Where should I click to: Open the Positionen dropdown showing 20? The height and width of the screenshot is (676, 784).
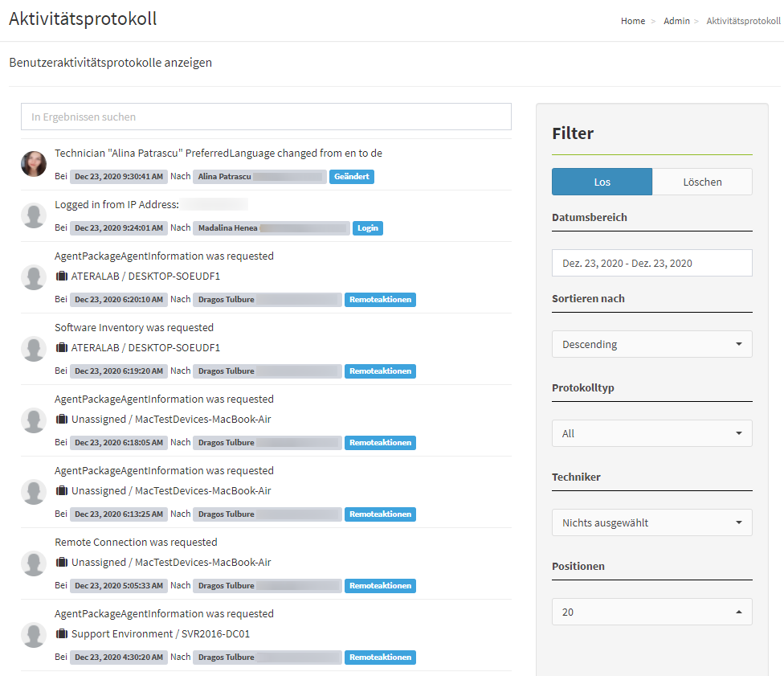(x=652, y=612)
